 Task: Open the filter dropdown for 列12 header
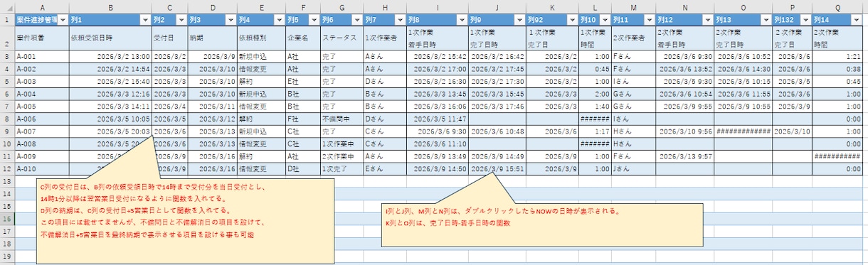point(709,20)
